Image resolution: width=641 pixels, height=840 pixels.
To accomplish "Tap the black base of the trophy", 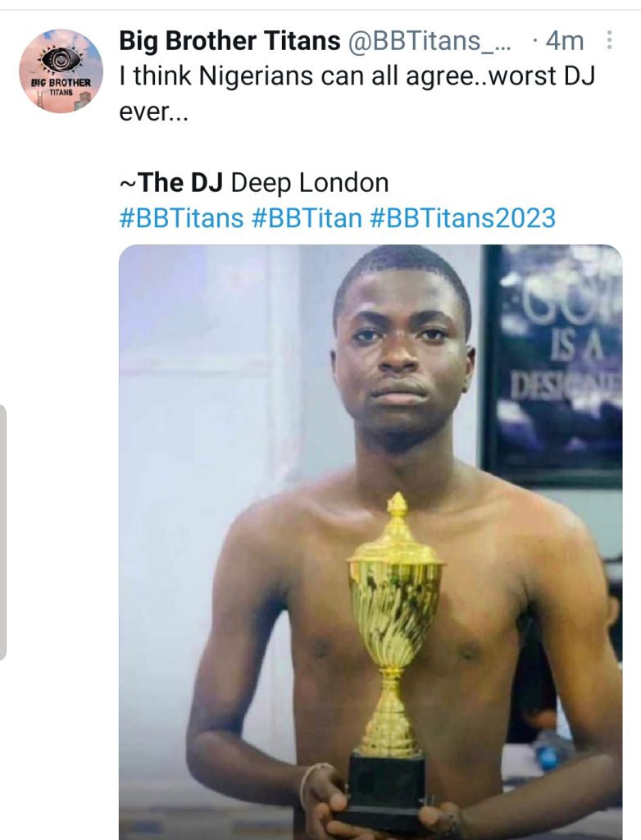I will tap(384, 787).
